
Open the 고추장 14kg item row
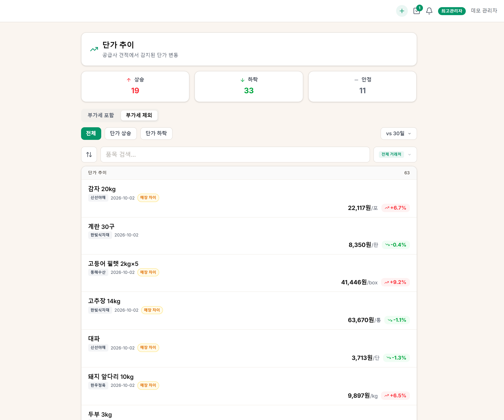(249, 311)
